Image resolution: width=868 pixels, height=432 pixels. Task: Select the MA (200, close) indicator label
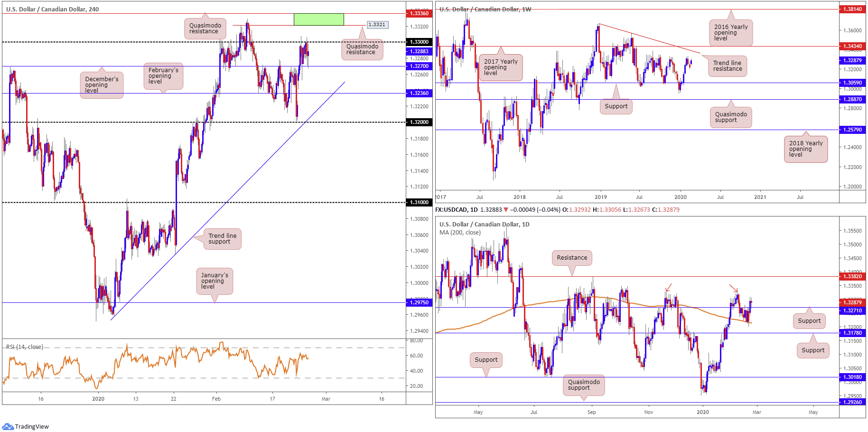460,233
